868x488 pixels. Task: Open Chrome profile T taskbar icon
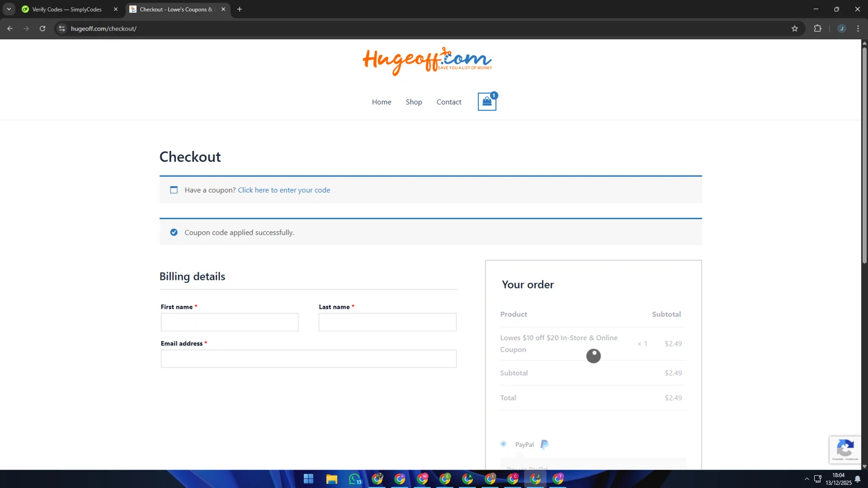(x=558, y=479)
